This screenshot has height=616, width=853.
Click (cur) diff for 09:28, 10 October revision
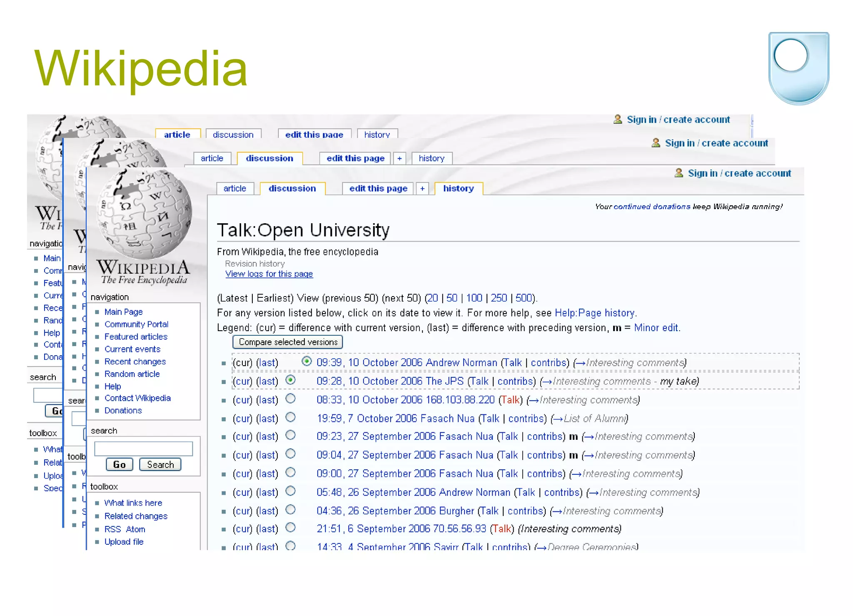pos(242,381)
